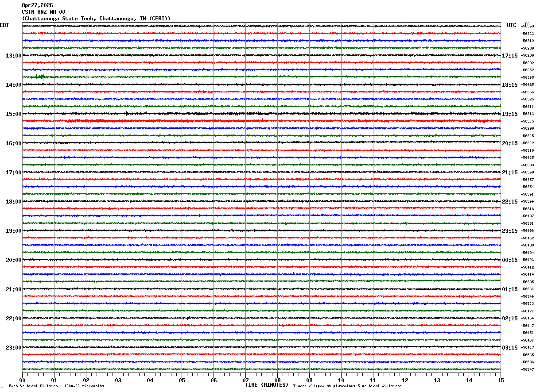Click the 'TIME (MINUTES)' axis title
This screenshot has height=392, width=536.
pyautogui.click(x=267, y=385)
